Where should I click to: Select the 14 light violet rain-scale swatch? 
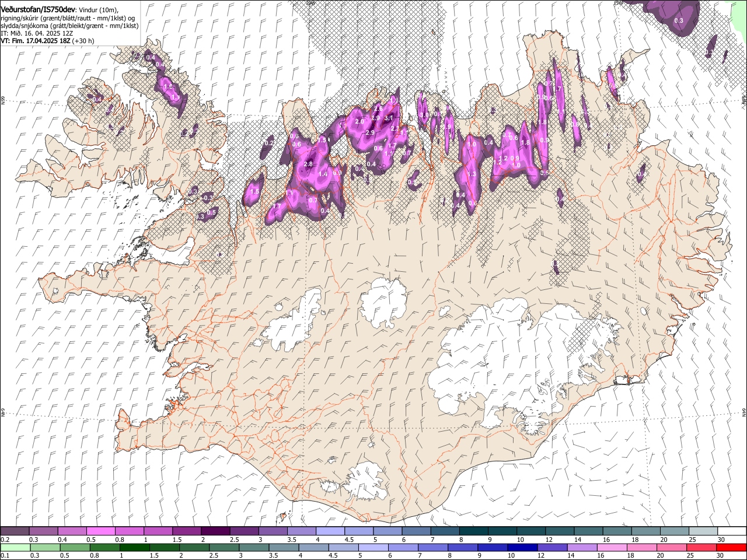(x=582, y=547)
